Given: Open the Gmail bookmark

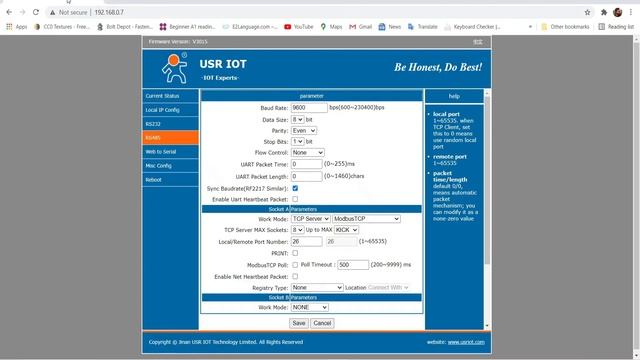Looking at the screenshot, I should coord(360,27).
